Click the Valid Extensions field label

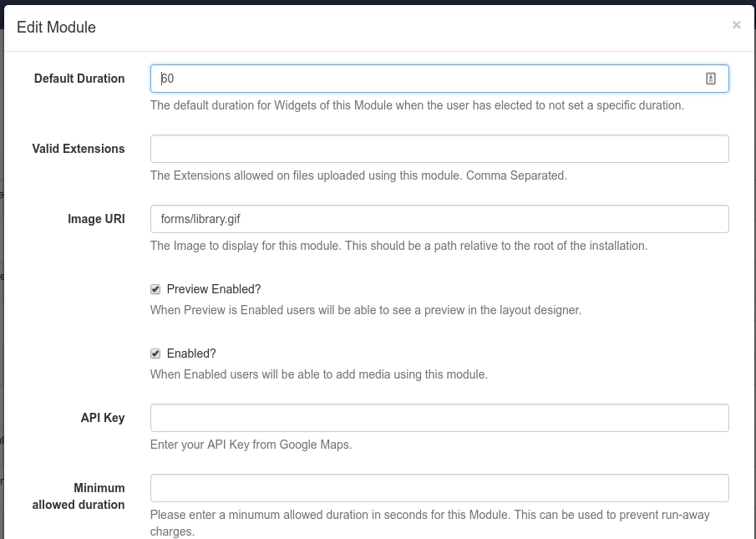tap(79, 148)
